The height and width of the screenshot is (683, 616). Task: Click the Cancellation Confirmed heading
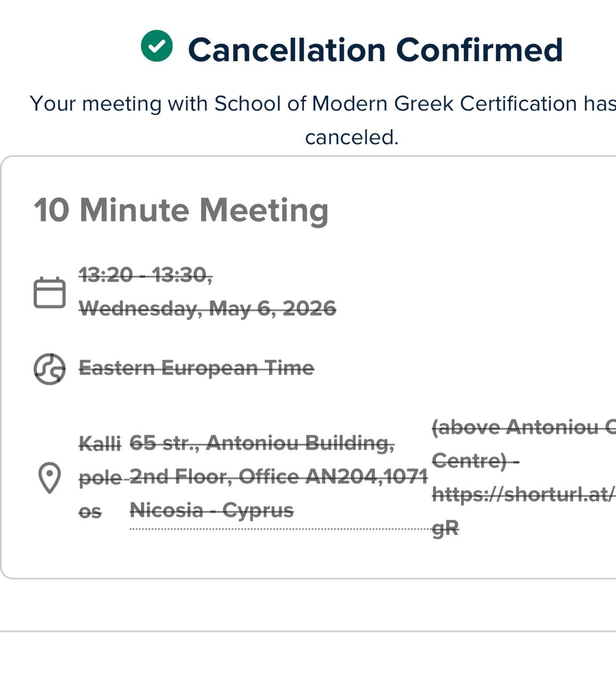(x=375, y=50)
